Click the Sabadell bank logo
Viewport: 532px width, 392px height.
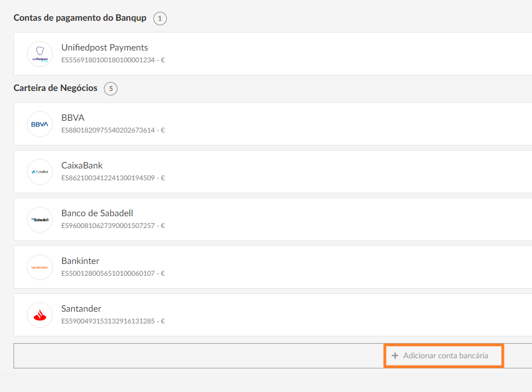pos(40,220)
